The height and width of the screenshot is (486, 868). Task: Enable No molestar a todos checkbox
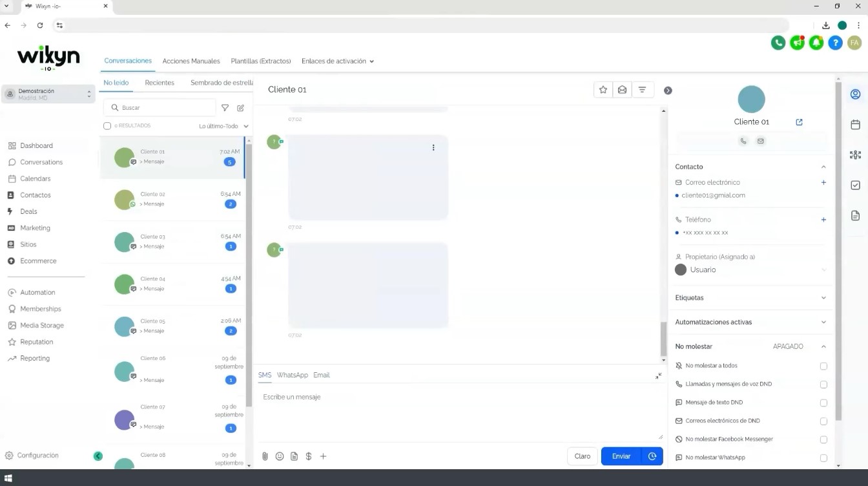coord(823,366)
